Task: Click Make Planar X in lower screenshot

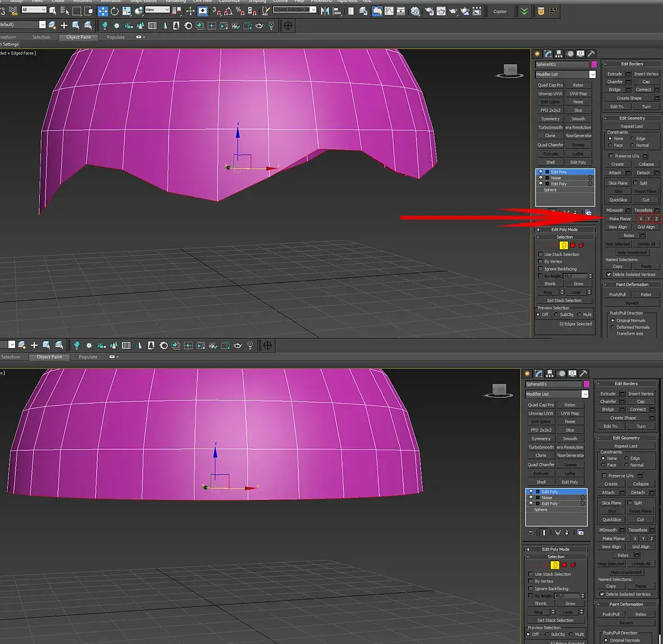Action: click(635, 539)
